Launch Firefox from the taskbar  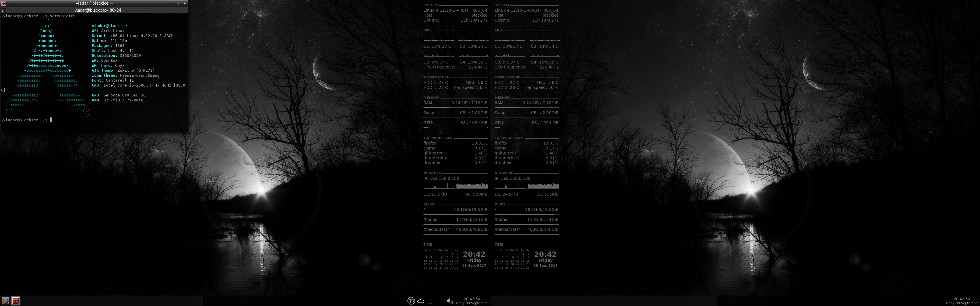(6, 300)
